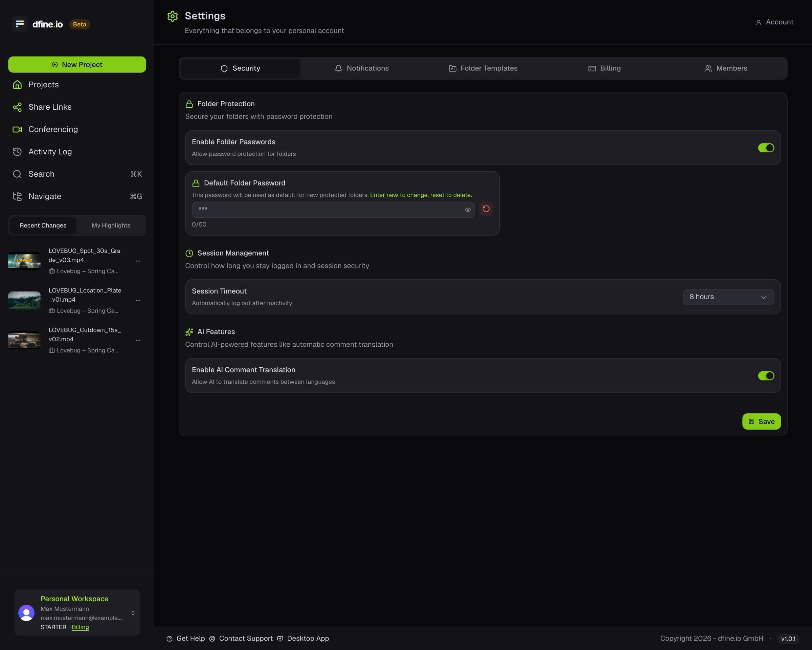Click the dfine.io logo icon
Image resolution: width=812 pixels, height=650 pixels.
[20, 24]
